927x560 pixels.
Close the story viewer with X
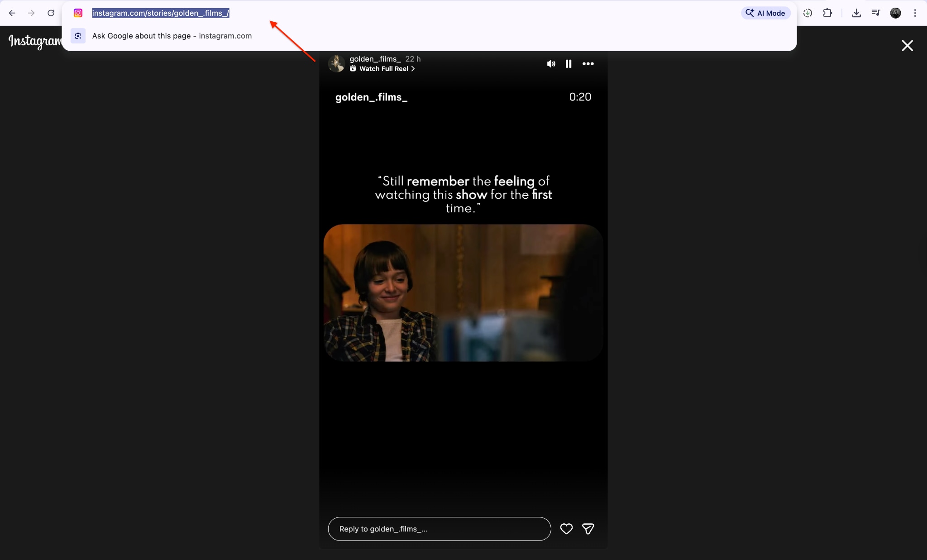coord(907,46)
